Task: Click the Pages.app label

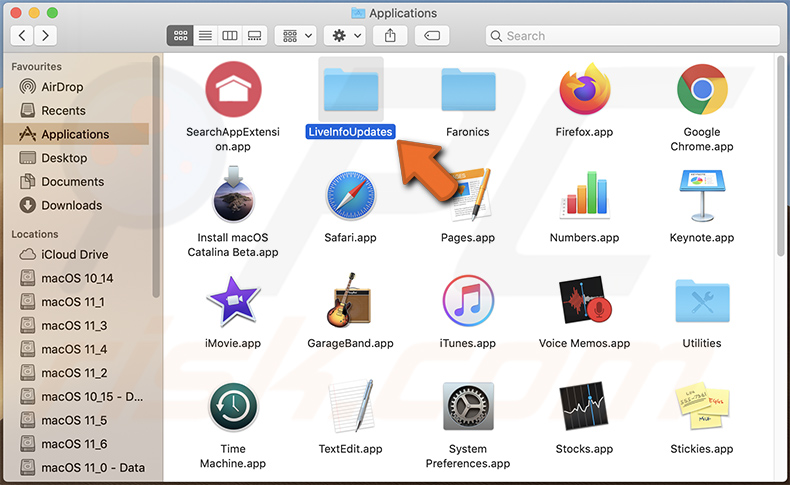Action: tap(468, 238)
